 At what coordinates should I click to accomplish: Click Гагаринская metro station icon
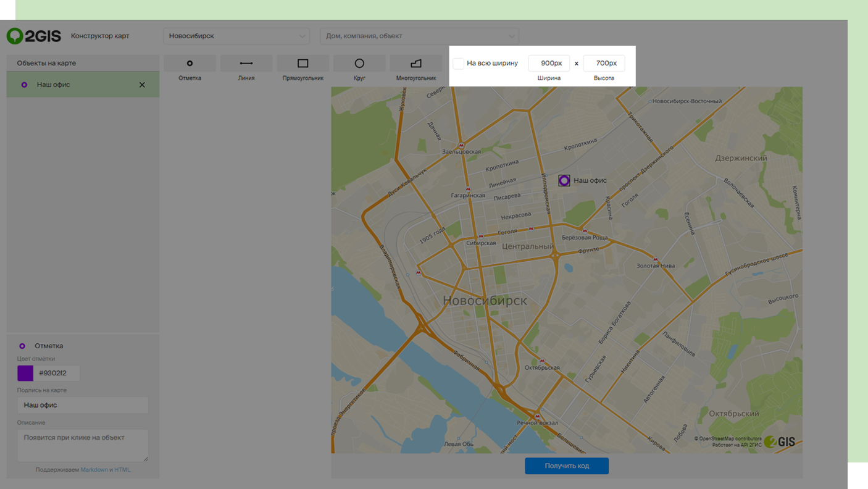tap(468, 189)
